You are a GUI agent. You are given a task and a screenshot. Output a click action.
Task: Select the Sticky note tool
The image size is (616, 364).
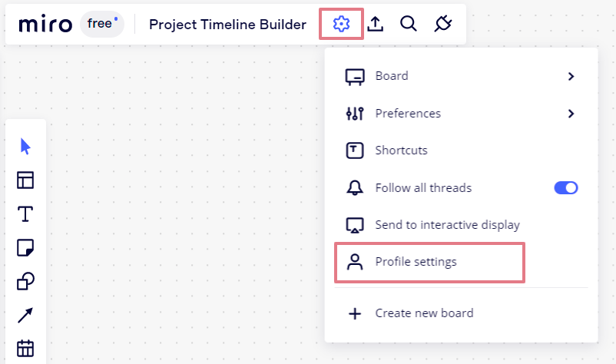(25, 247)
